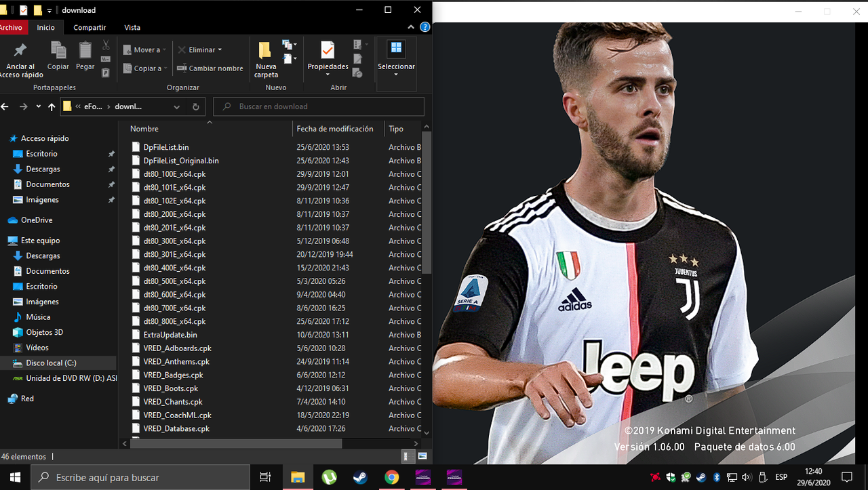The width and height of the screenshot is (868, 490).
Task: Click the Buscar en download search field
Action: click(x=319, y=106)
